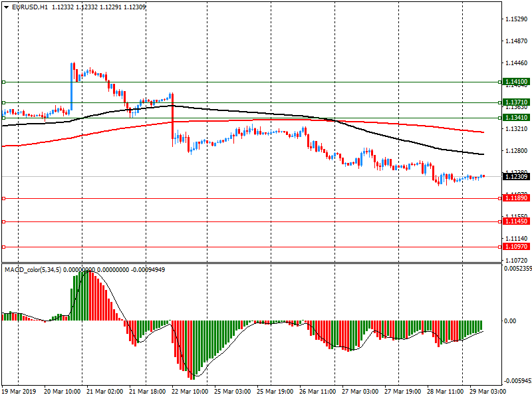Grab the left handle of the 1.14100 line
Viewport: 532px width, 399px height.
(3, 82)
